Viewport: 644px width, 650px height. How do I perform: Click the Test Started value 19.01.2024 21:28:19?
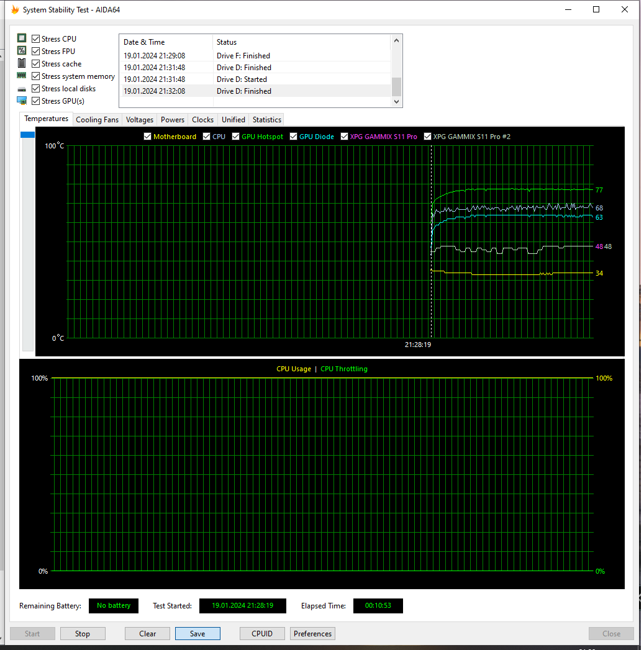pyautogui.click(x=243, y=606)
